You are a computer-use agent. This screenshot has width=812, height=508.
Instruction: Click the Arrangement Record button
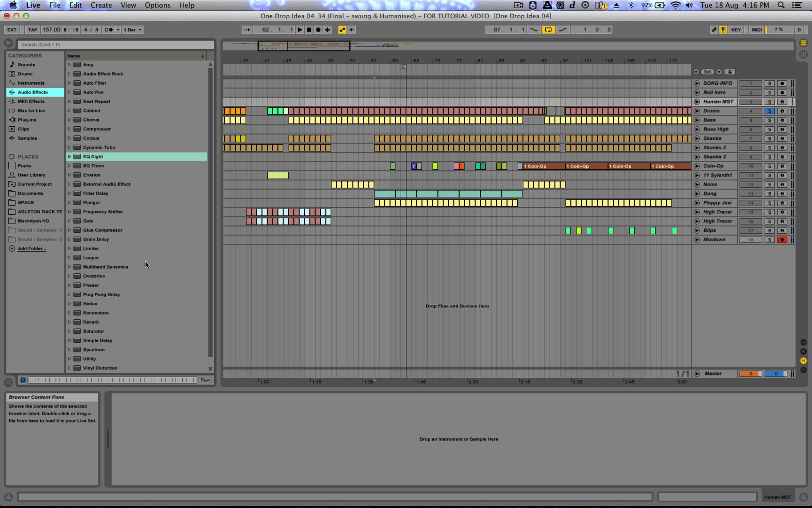pos(318,30)
